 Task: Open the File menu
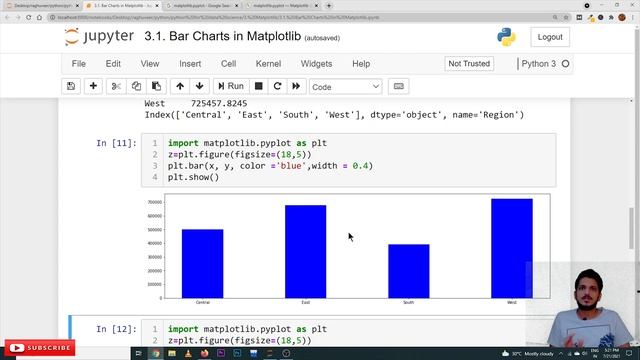(x=79, y=64)
